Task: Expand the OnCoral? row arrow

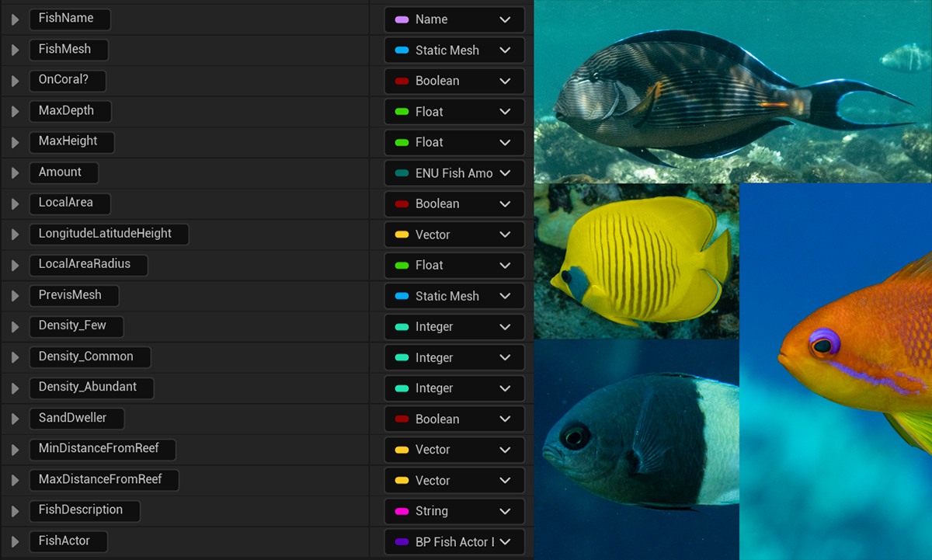Action: tap(15, 81)
